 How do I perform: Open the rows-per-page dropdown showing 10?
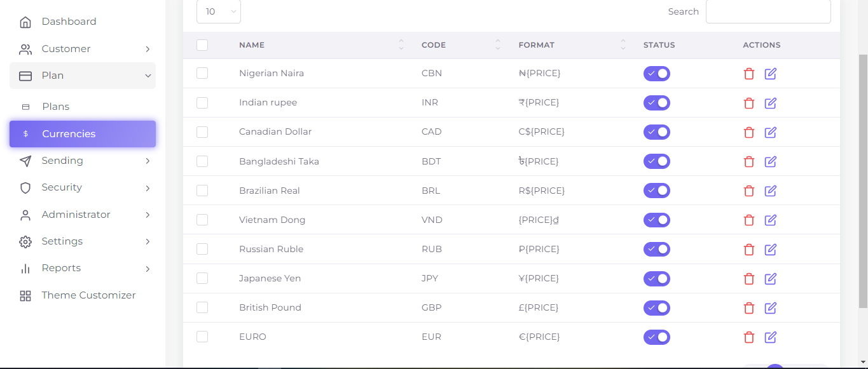[x=218, y=11]
